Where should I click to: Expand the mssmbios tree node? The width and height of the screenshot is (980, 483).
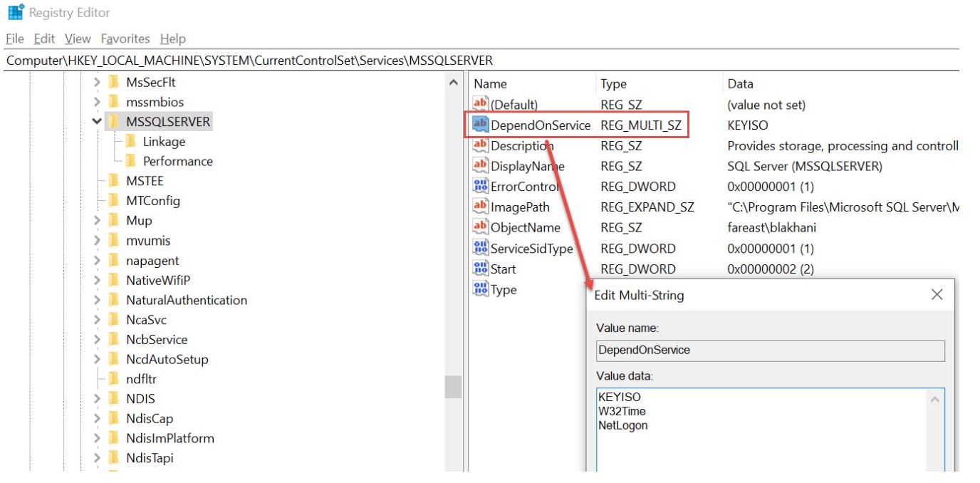97,102
